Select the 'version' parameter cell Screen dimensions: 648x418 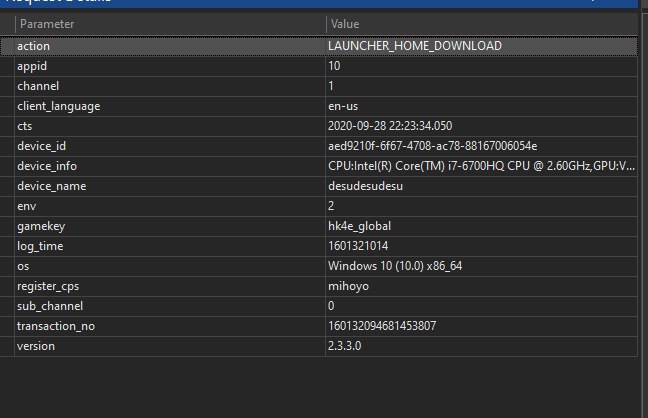click(170, 346)
